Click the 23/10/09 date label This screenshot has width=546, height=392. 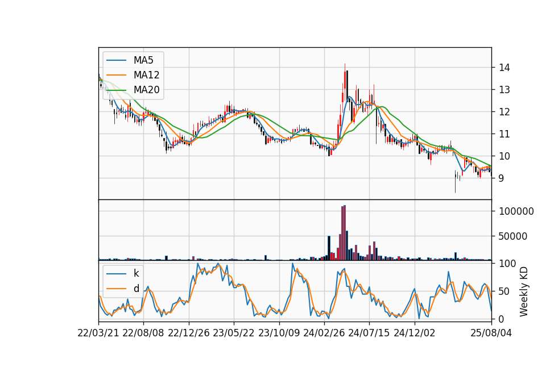pyautogui.click(x=279, y=333)
